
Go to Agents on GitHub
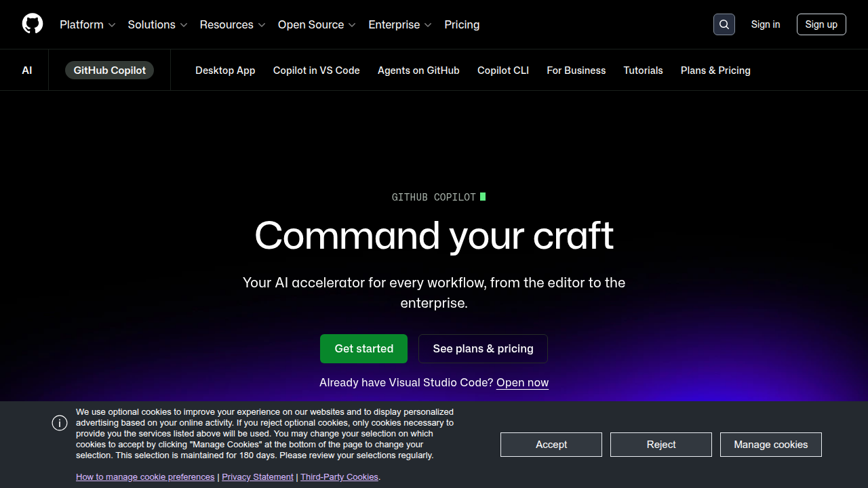coord(418,70)
